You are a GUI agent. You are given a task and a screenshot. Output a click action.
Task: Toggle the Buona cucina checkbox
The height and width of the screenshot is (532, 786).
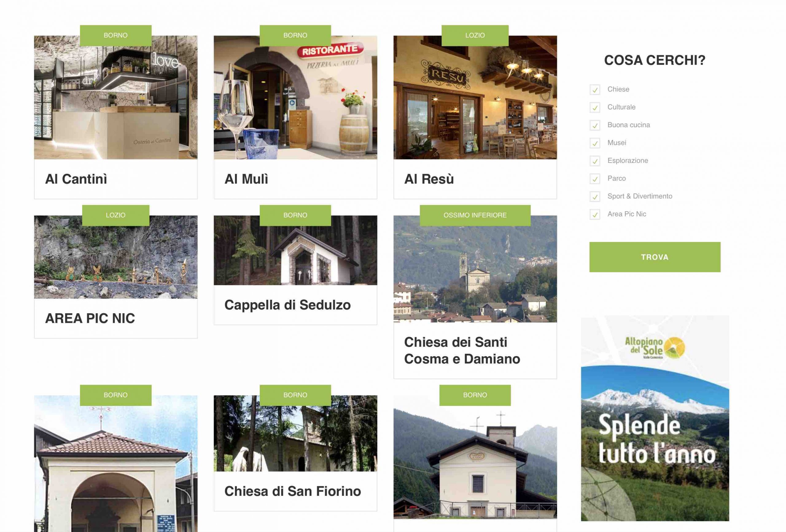click(x=595, y=125)
